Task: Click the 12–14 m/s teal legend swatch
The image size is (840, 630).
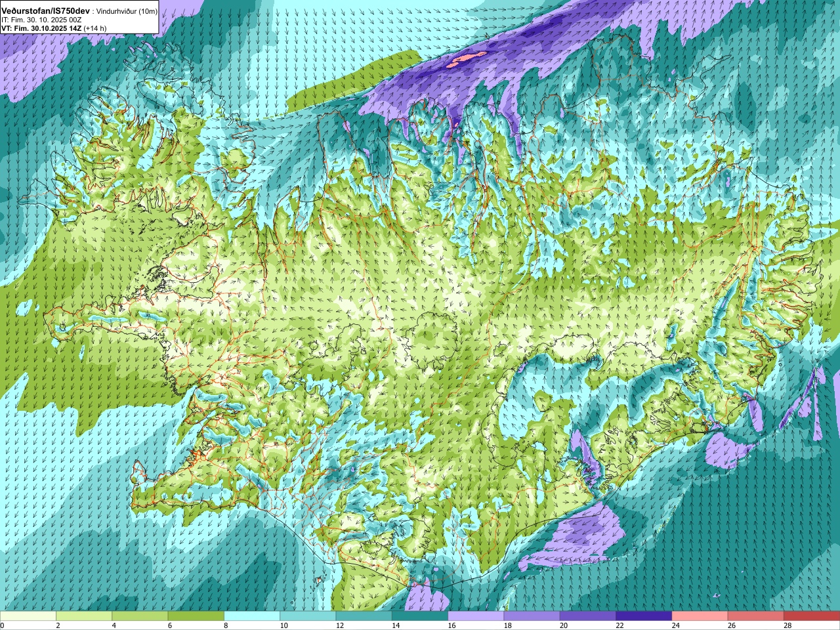Action: pos(364,616)
